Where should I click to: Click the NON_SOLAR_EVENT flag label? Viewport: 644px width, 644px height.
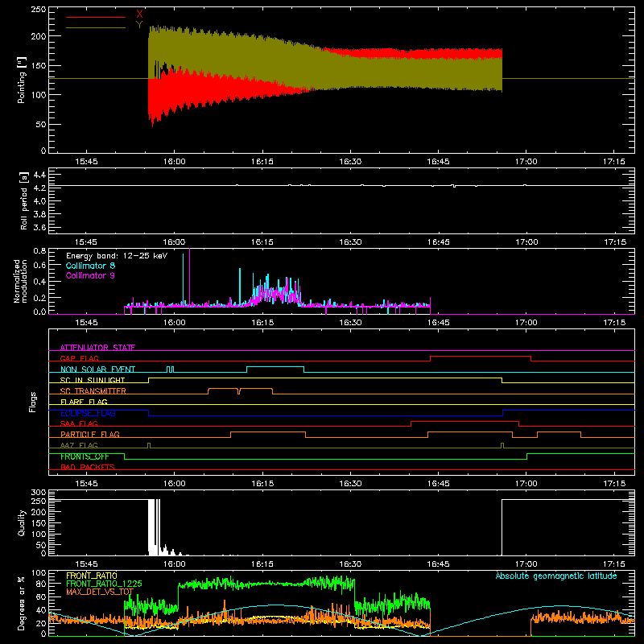97,369
